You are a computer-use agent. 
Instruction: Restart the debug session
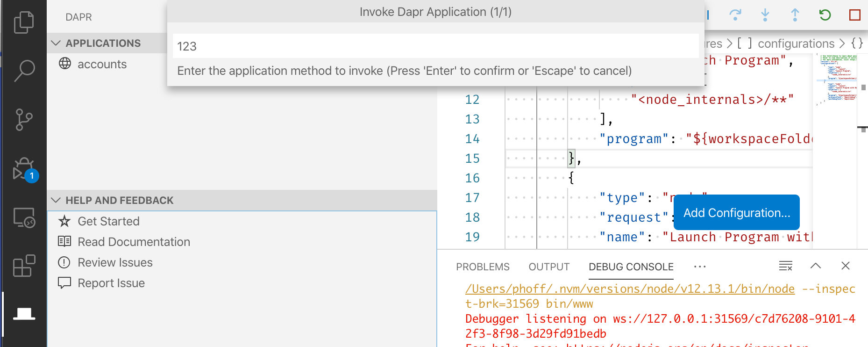pos(825,15)
